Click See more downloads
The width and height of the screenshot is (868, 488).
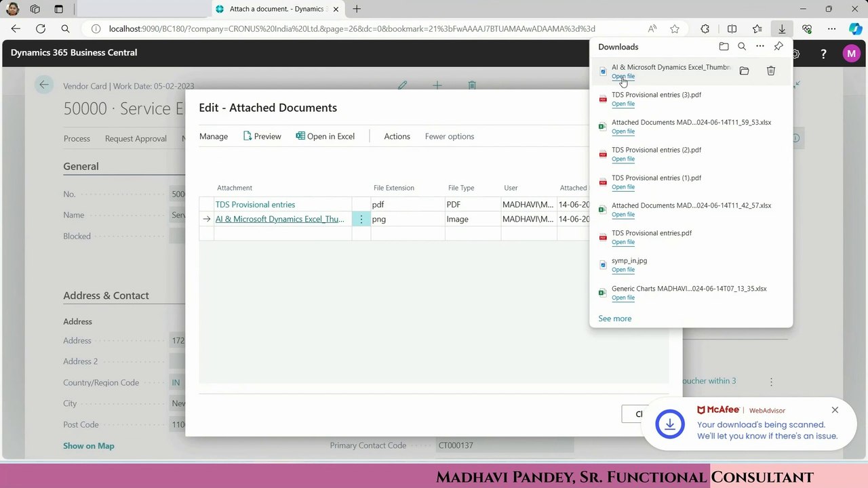point(615,319)
